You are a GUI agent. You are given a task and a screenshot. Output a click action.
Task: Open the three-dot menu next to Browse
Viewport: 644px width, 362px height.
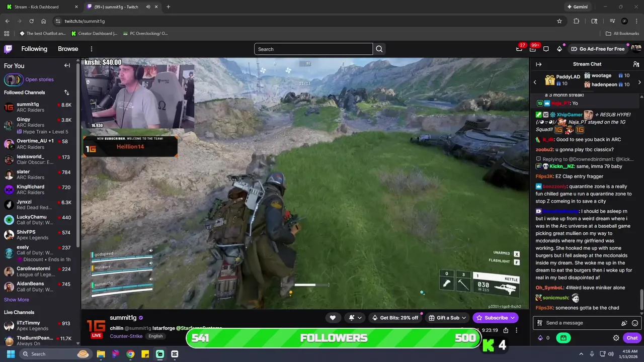(92, 49)
